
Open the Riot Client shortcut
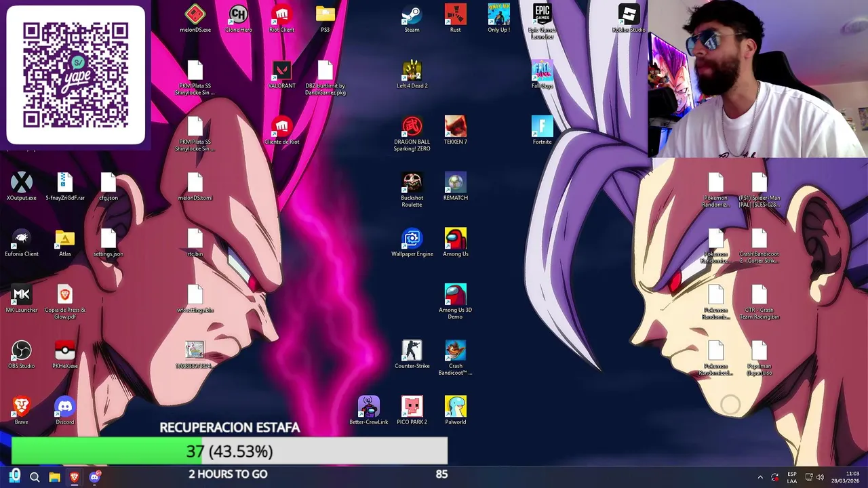click(281, 19)
